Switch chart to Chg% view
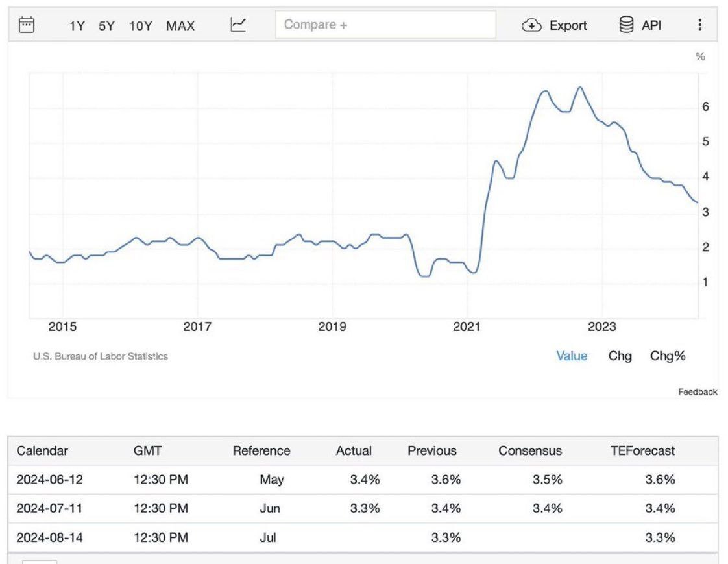The width and height of the screenshot is (728, 564). tap(668, 356)
